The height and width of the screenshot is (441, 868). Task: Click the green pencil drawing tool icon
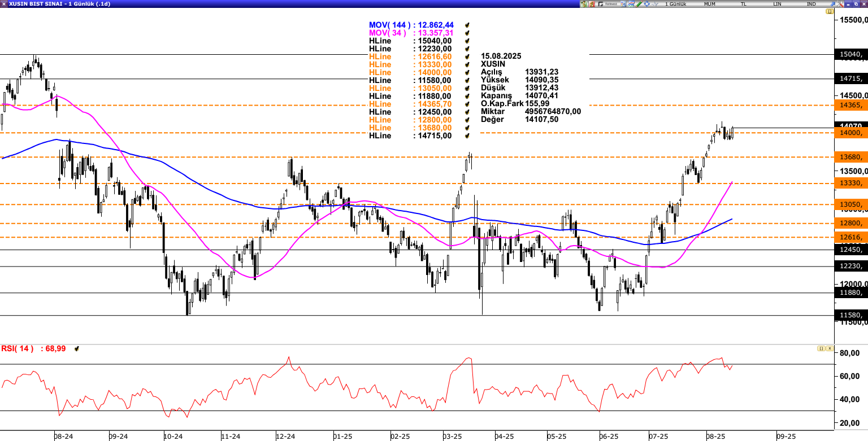(638, 4)
